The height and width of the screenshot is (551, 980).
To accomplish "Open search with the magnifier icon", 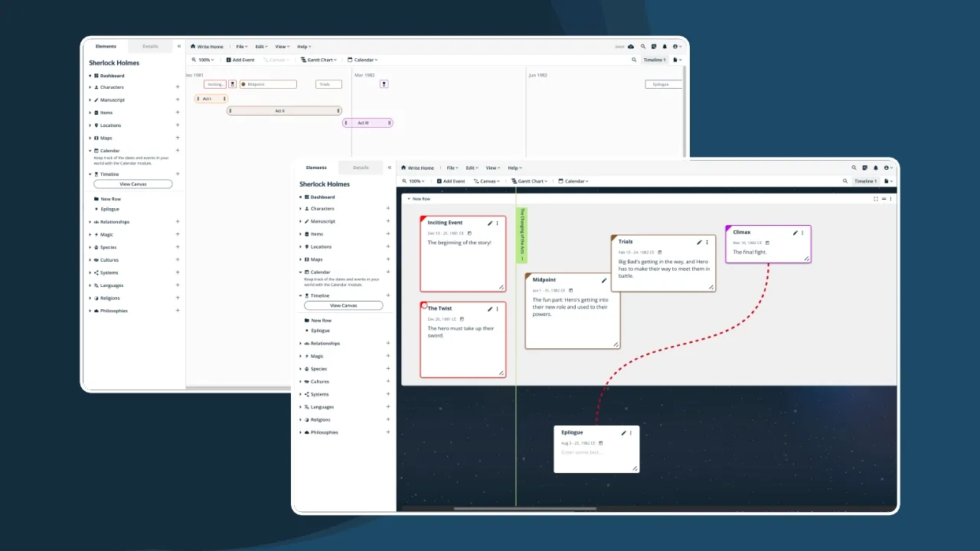I will point(854,168).
